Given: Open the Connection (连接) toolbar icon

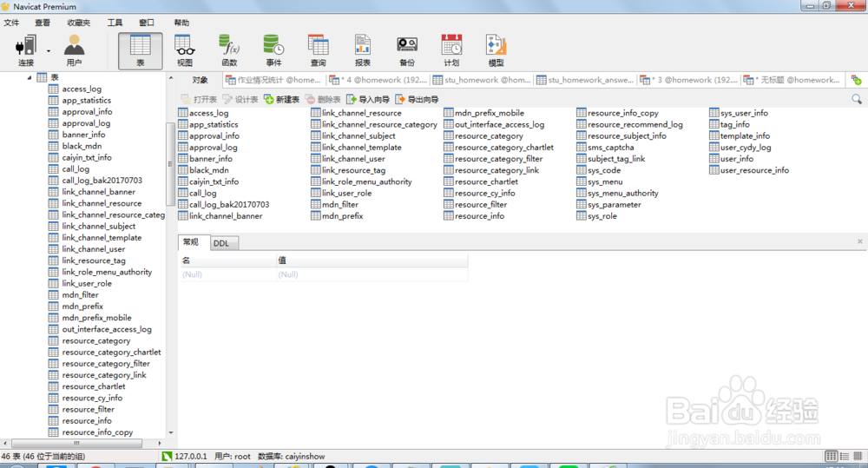Looking at the screenshot, I should click(x=25, y=50).
